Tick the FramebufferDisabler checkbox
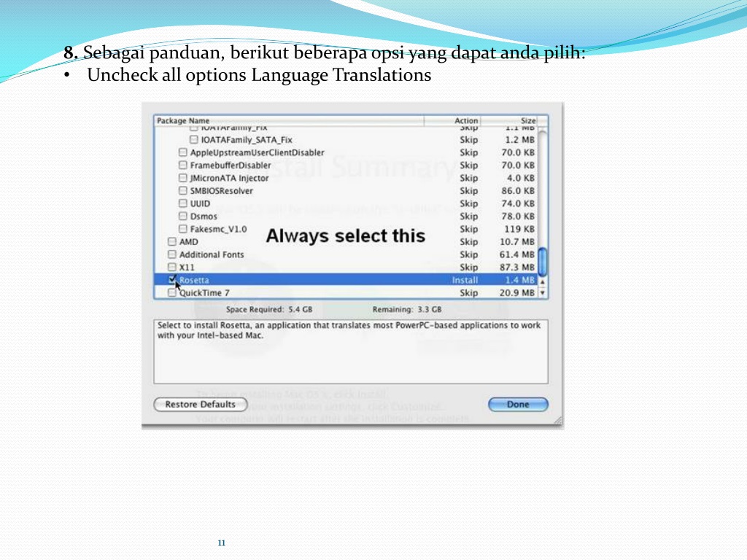This screenshot has height=560, width=747. 182,166
